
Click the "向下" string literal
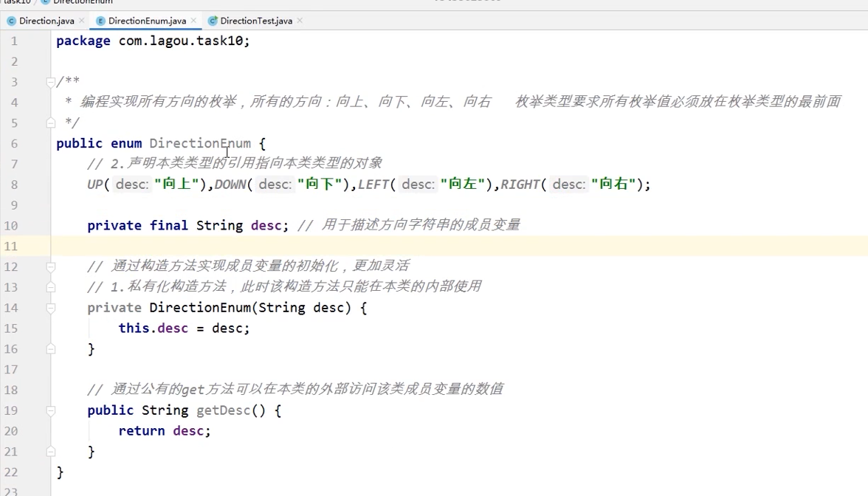coord(320,184)
